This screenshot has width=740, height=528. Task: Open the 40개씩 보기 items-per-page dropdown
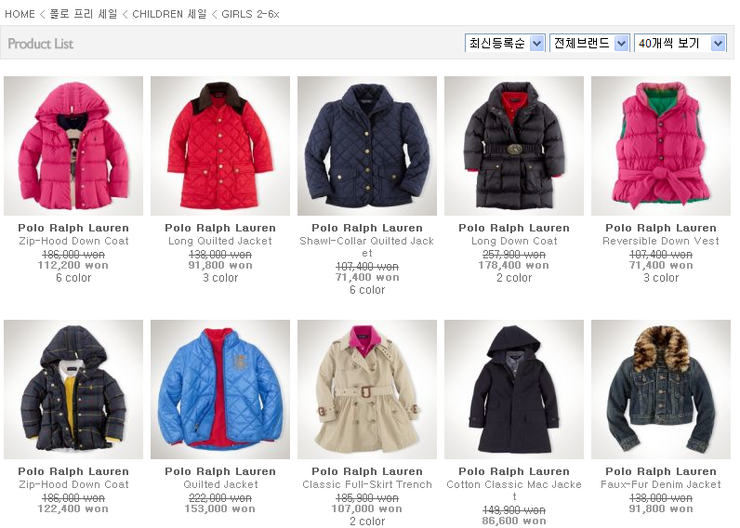tap(680, 43)
